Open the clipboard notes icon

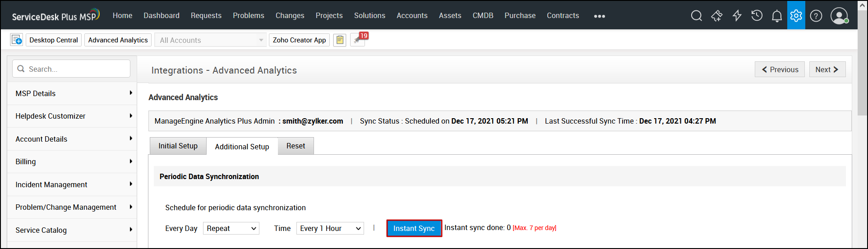point(340,40)
